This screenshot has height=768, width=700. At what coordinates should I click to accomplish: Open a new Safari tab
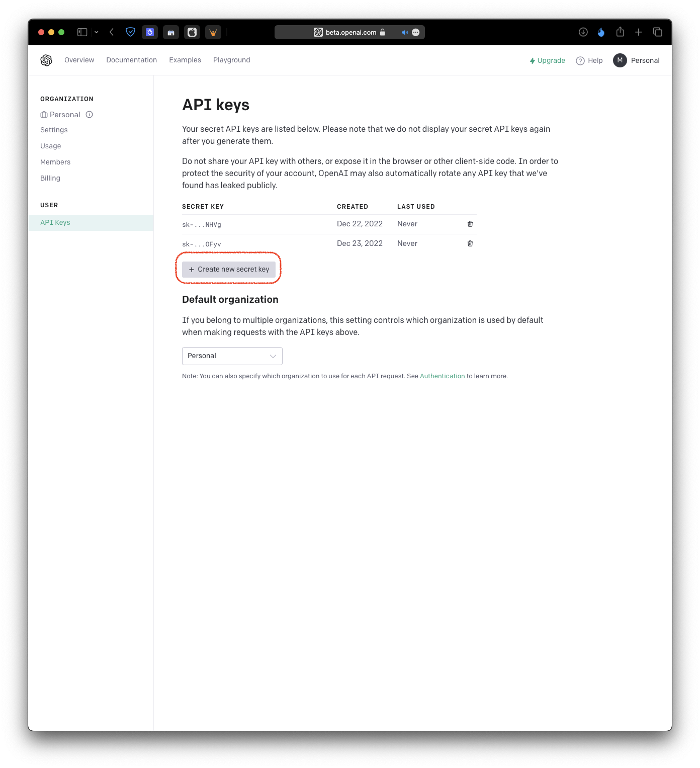pos(639,32)
